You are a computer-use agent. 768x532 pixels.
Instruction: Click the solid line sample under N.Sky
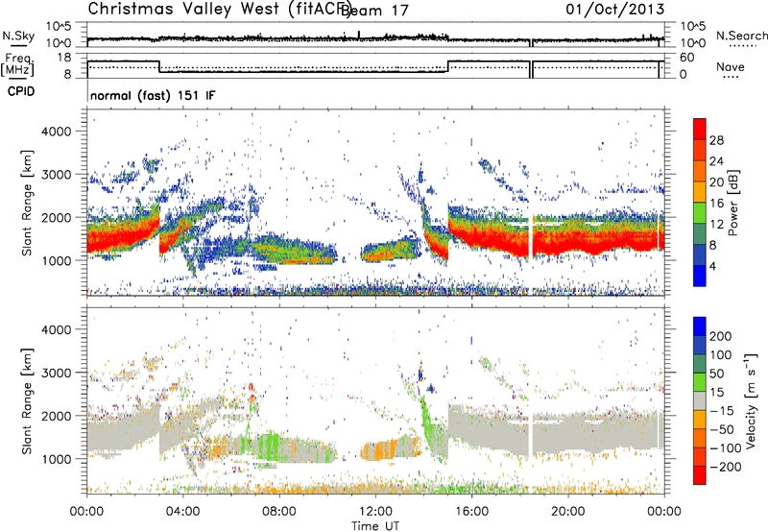pyautogui.click(x=18, y=46)
